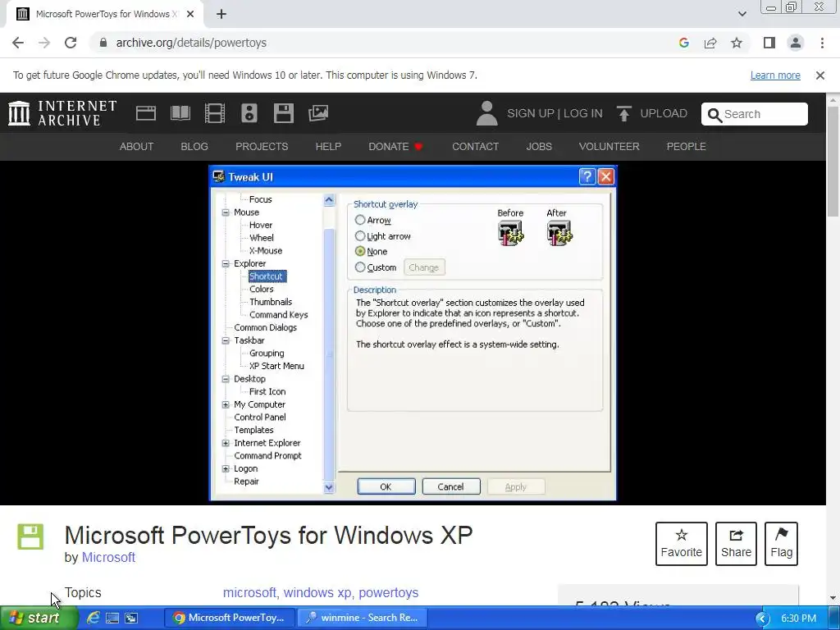Click the share this page icon
The image size is (840, 630).
pyautogui.click(x=710, y=43)
